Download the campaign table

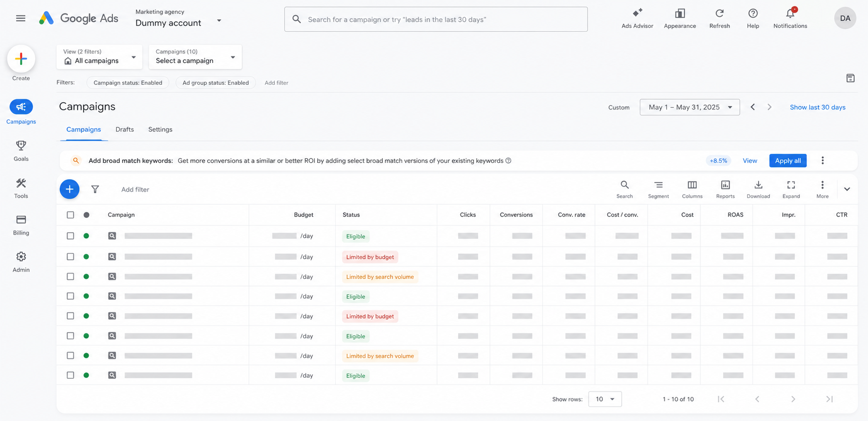(758, 189)
